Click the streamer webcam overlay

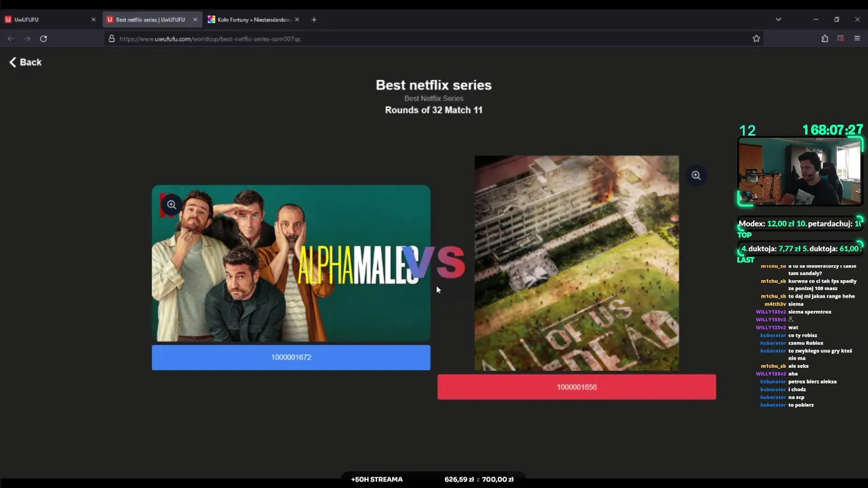point(800,171)
